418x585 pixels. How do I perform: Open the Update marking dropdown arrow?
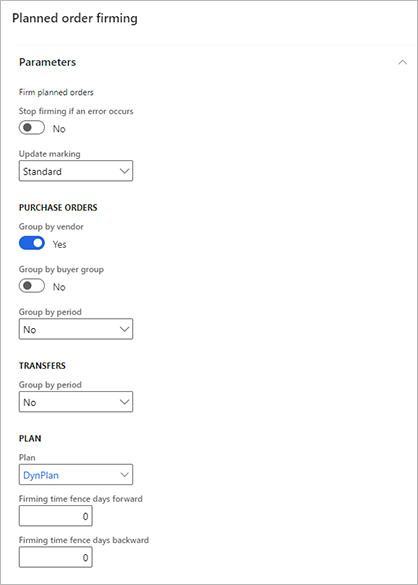(x=124, y=171)
